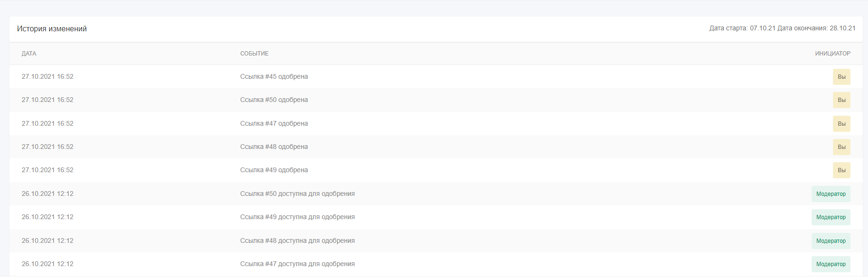Image resolution: width=868 pixels, height=277 pixels.
Task: Click 'Модератор' badge for link #49 availability row
Action: (831, 217)
